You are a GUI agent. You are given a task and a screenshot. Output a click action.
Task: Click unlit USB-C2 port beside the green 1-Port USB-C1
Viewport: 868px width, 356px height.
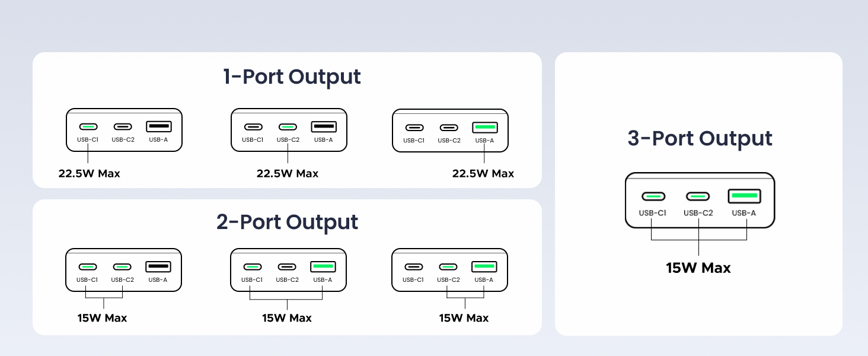click(x=123, y=126)
